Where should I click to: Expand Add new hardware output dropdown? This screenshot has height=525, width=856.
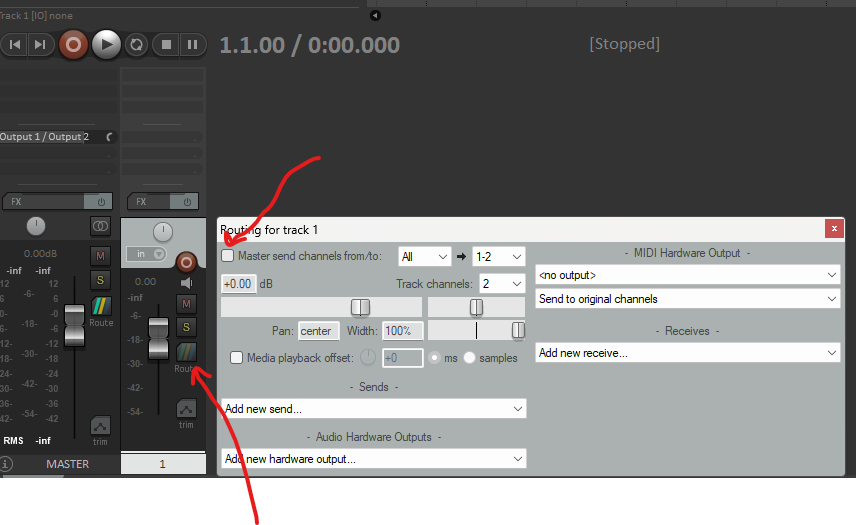click(373, 459)
